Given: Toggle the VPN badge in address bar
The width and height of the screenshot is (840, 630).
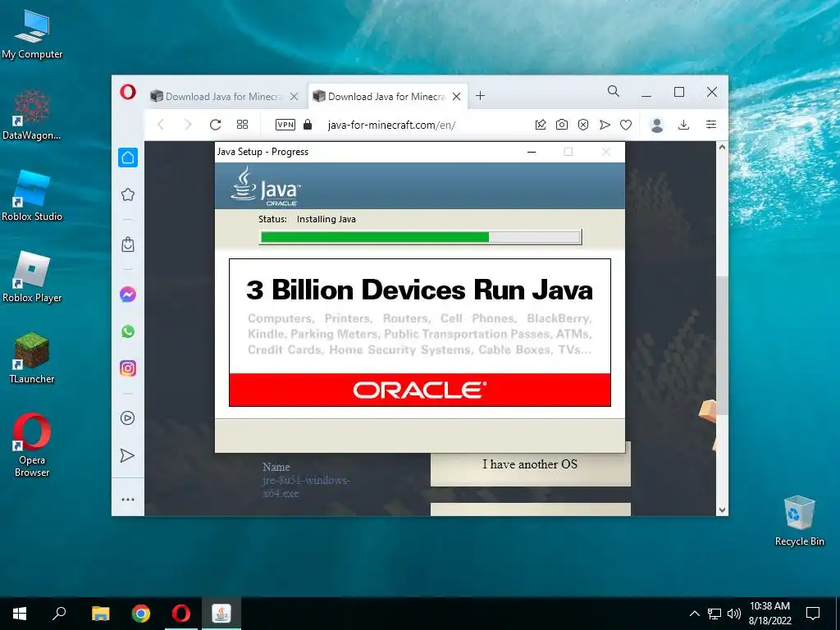Looking at the screenshot, I should click(285, 125).
